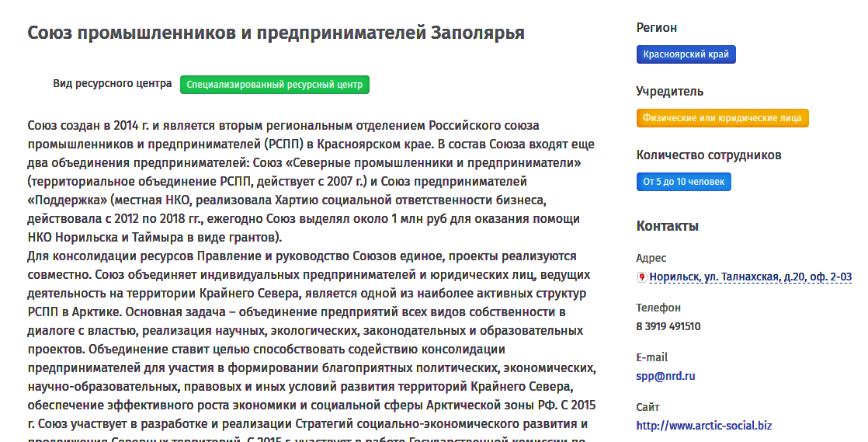This screenshot has height=442, width=868.
Task: Click the line starting Для консолидации ресурсов Правление
Action: point(302,256)
